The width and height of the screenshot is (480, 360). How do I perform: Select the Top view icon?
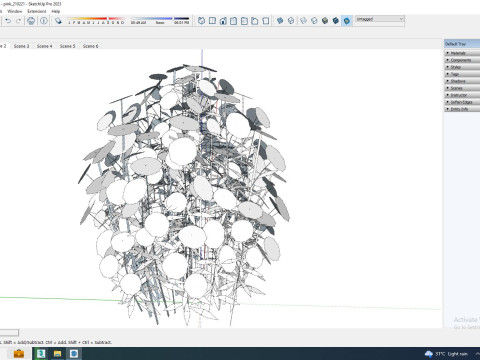click(x=212, y=21)
